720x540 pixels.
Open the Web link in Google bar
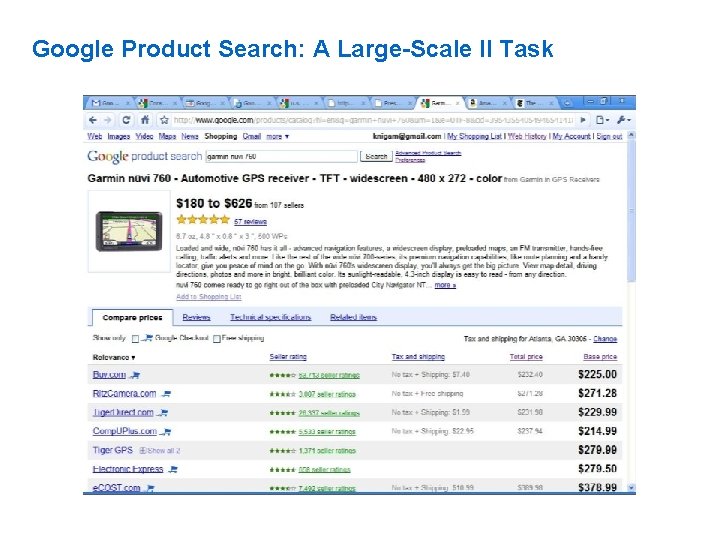point(95,136)
